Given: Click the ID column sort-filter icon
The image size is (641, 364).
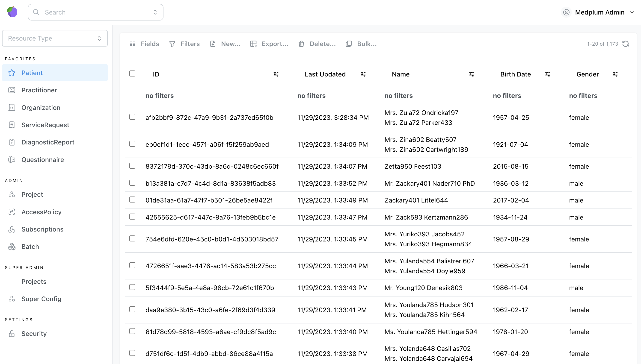Looking at the screenshot, I should click(x=276, y=74).
